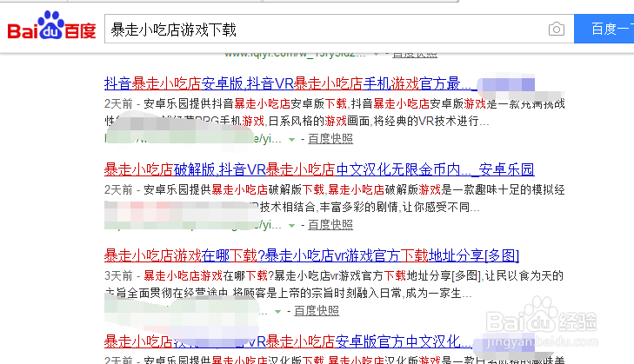Focus the search box containing 暴走小吃店游戏下载
This screenshot has width=634, height=364.
point(339,29)
